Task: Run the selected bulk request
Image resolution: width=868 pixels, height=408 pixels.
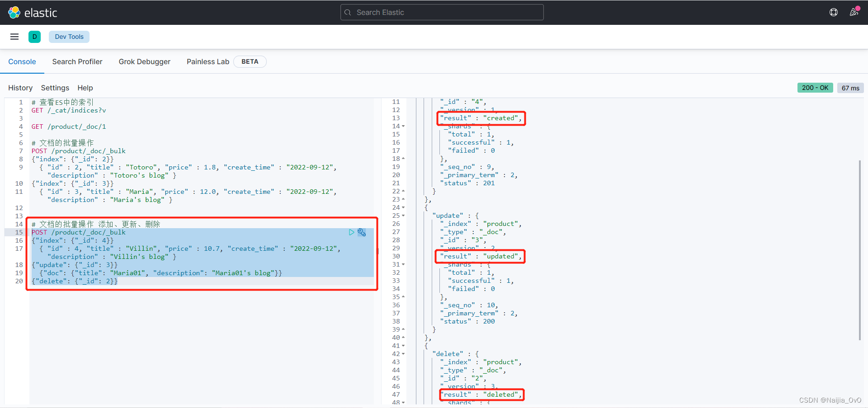Action: 352,232
